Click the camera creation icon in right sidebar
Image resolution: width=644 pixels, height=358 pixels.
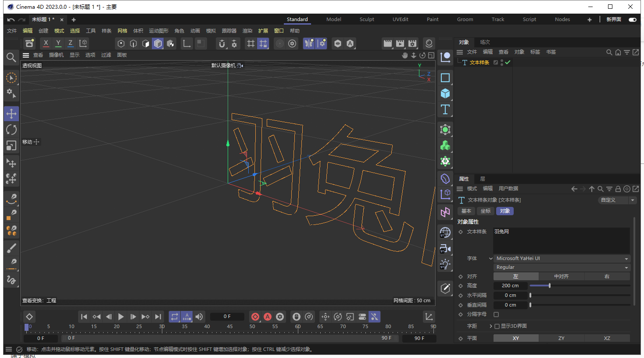point(445,248)
